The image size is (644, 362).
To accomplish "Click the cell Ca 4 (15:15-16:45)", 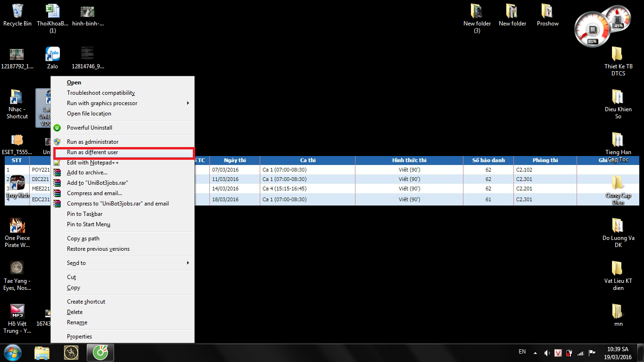I will 307,189.
